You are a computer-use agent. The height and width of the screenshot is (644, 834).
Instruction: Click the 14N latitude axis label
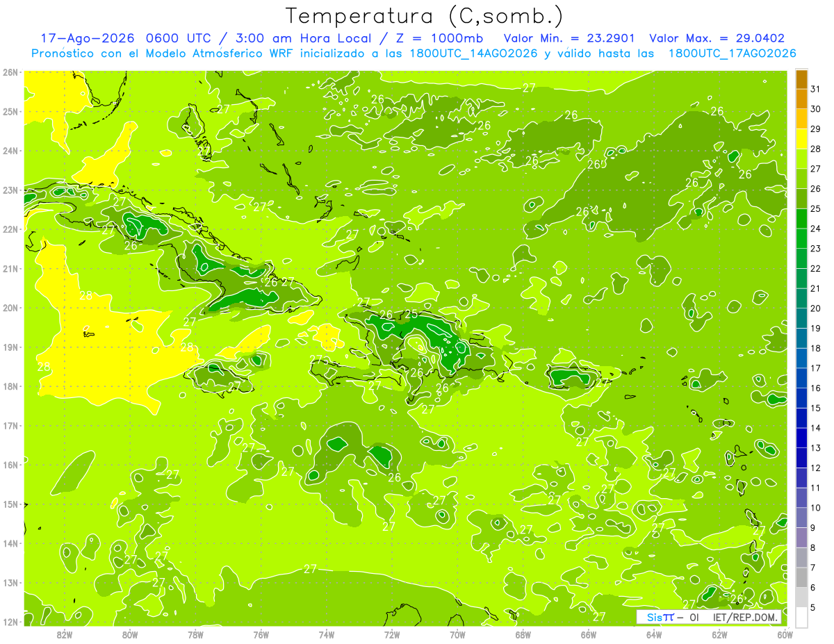click(x=10, y=543)
